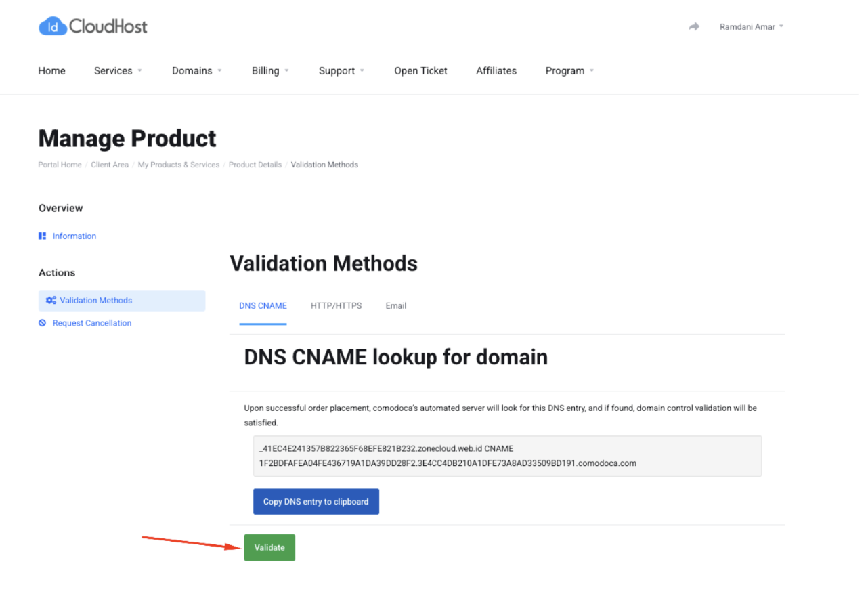Click the Information panel icon in sidebar
This screenshot has height=600, width=868.
(43, 236)
